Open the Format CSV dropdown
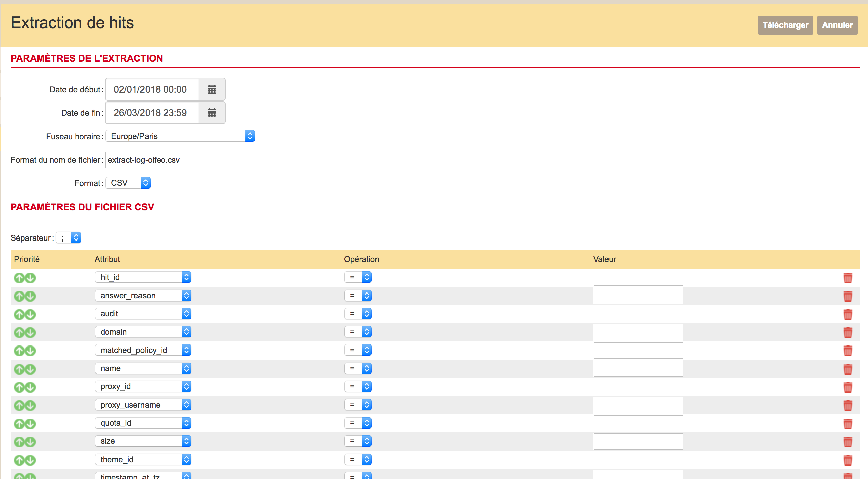 (128, 183)
